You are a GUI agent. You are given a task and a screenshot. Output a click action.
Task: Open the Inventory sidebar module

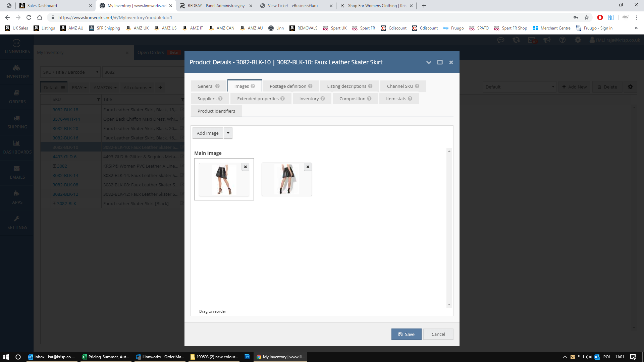[17, 72]
